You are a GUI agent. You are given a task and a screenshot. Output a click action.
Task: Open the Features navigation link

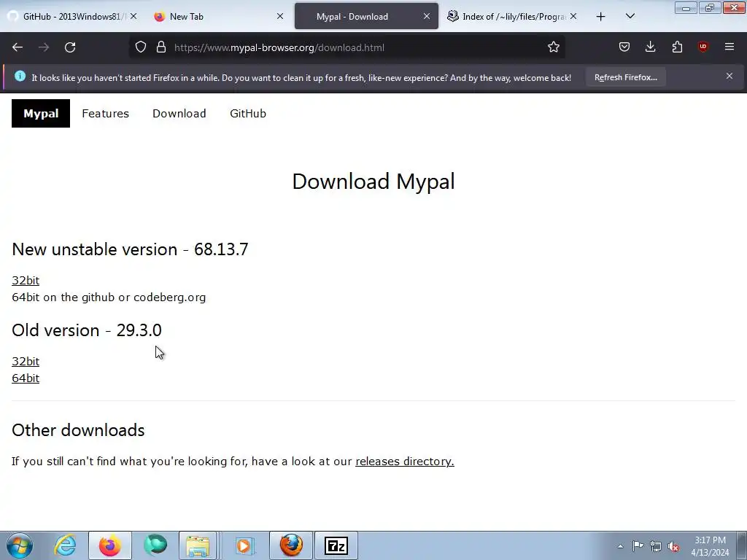[x=105, y=113]
